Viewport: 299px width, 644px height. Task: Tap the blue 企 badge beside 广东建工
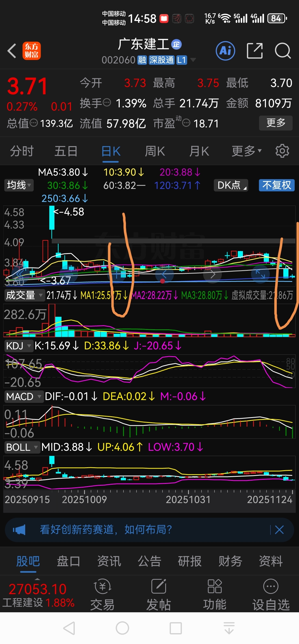[177, 44]
